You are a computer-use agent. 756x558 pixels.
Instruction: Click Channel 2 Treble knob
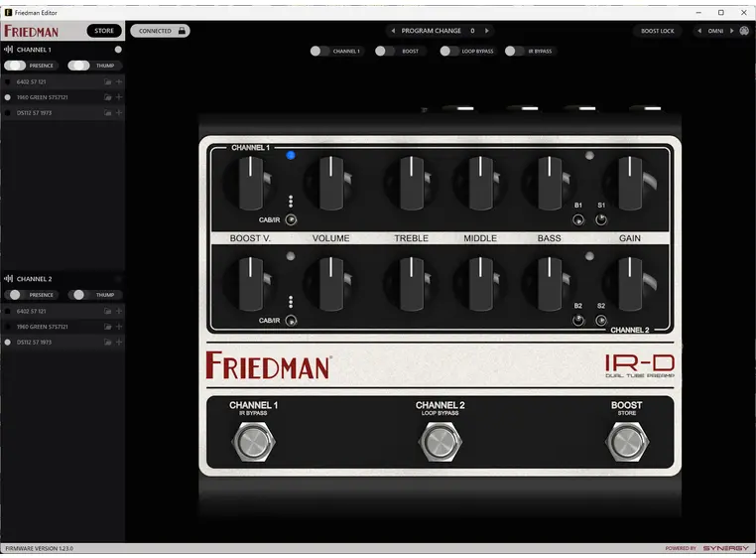coord(412,284)
